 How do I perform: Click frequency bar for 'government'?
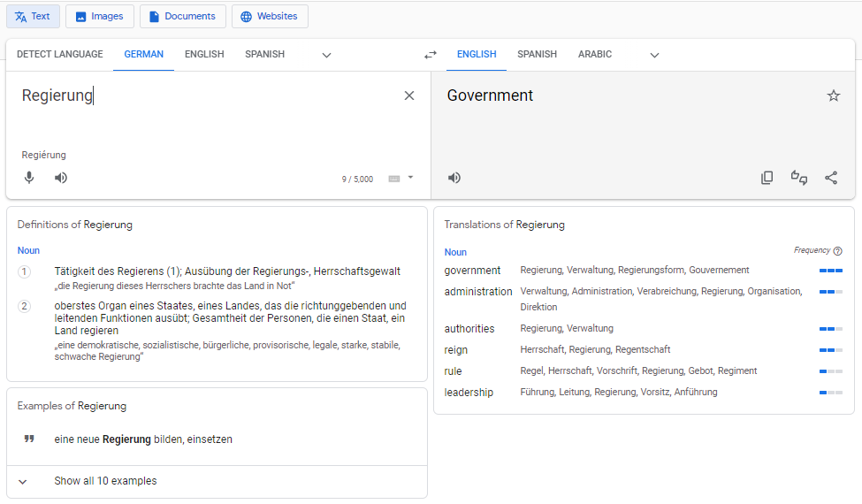click(831, 271)
